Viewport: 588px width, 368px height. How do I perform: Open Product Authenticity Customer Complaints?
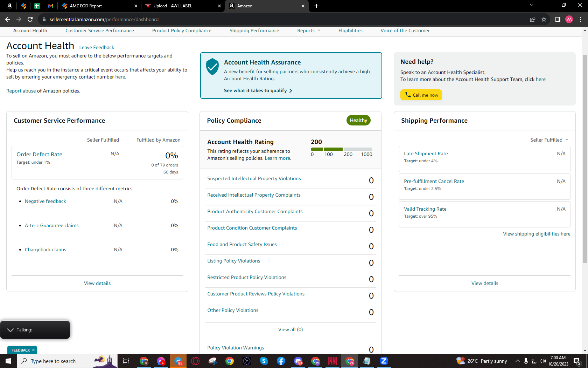tap(255, 211)
